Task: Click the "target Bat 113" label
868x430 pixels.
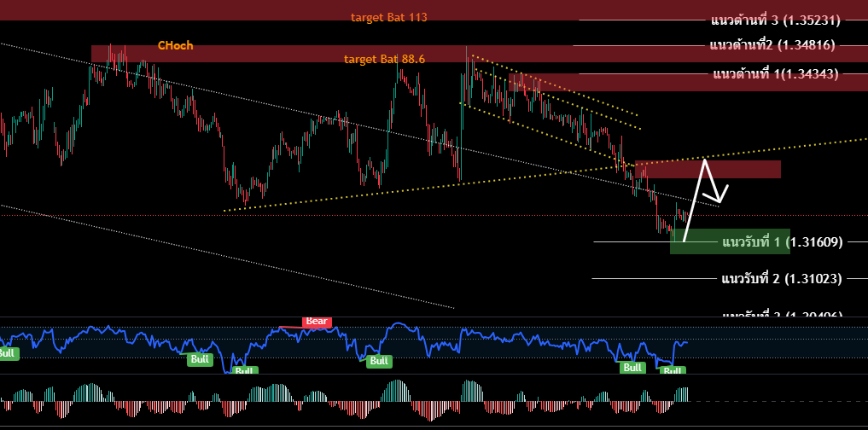Action: 388,17
